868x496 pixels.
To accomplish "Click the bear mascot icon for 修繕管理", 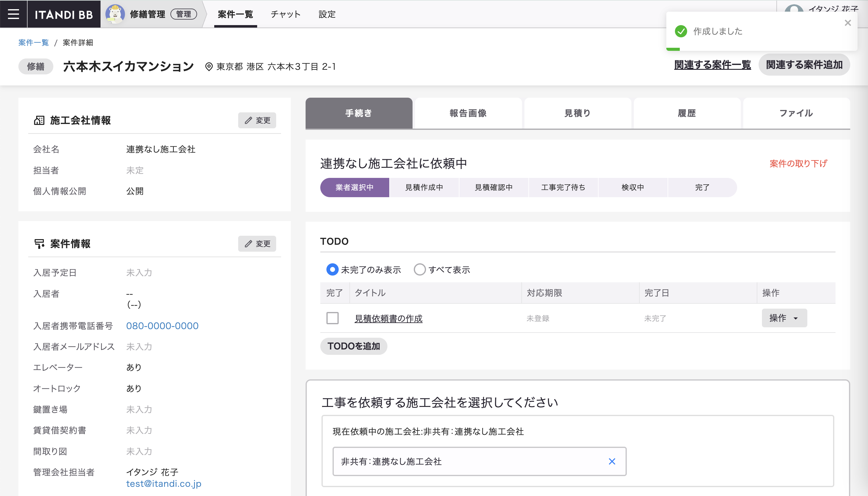I will tap(115, 14).
